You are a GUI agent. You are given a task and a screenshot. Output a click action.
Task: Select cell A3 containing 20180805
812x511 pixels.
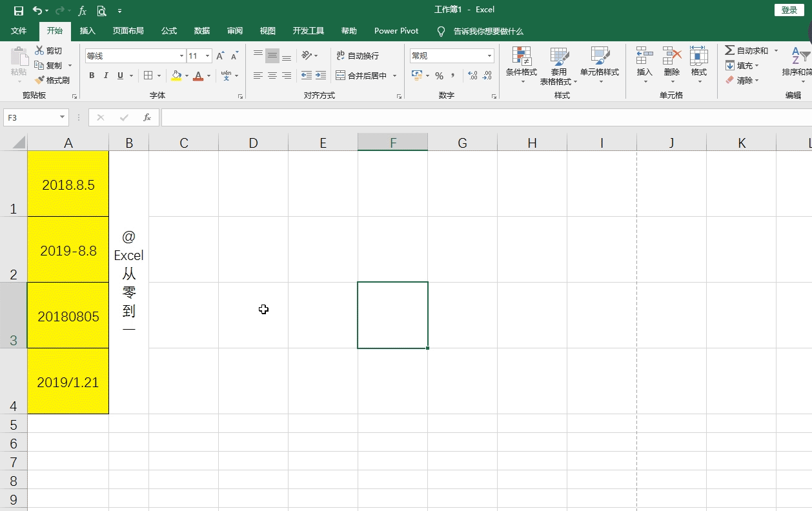coord(68,316)
